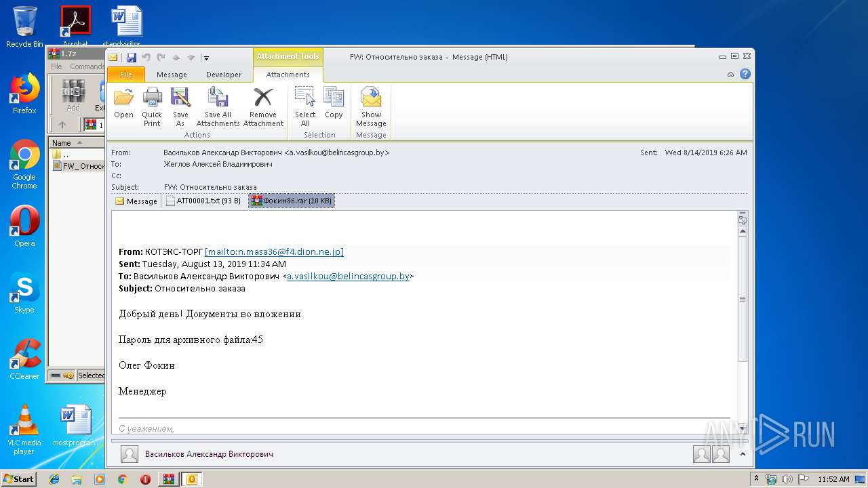Viewport: 868px width, 488px height.
Task: Launch Skype from desktop
Action: (x=24, y=293)
